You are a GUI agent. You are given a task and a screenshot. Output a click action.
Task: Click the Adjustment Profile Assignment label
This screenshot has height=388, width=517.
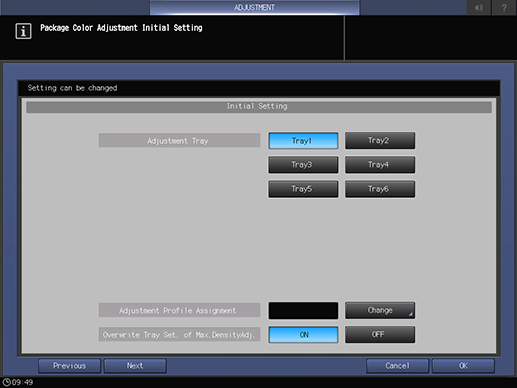pos(179,310)
